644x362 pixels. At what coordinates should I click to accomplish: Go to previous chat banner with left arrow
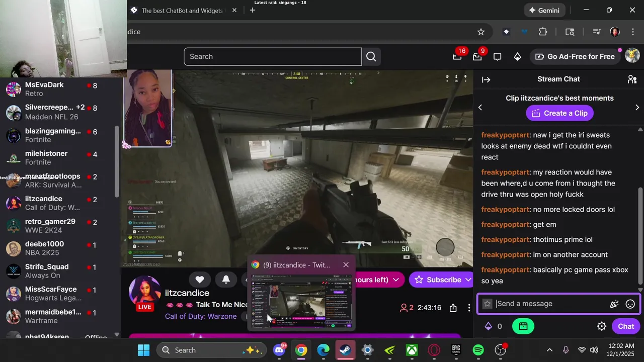pos(480,108)
